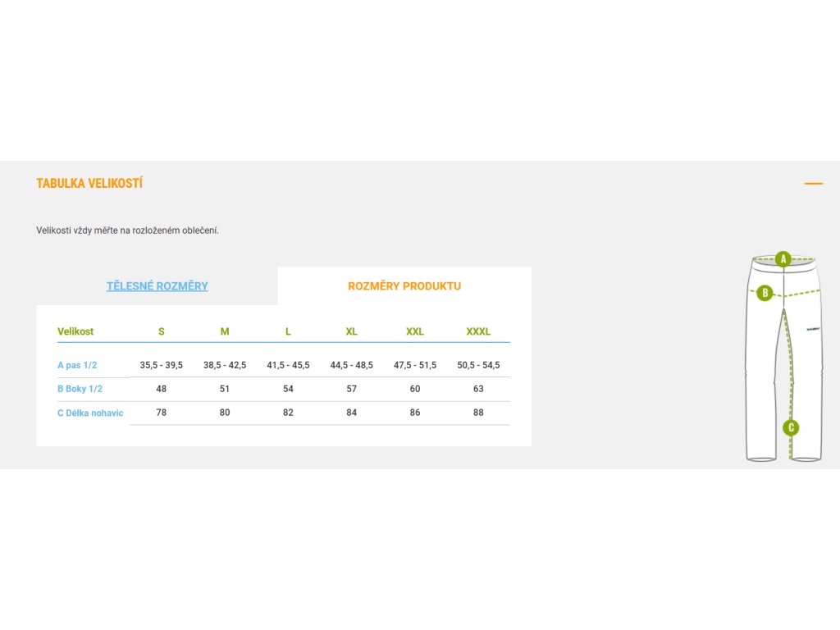Click the A pas 1/2 row label
Screen dimensions: 840x630
pos(77,365)
